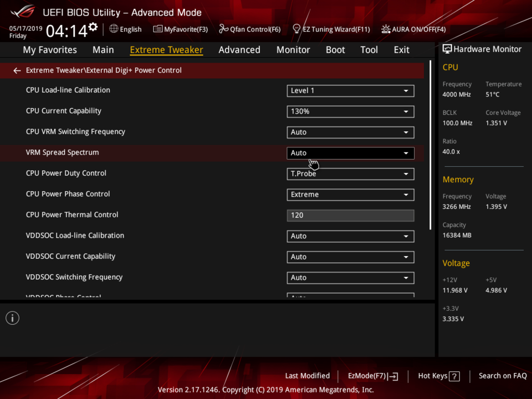Click the CPU temperature 51°C value
This screenshot has height=399, width=532.
(492, 95)
